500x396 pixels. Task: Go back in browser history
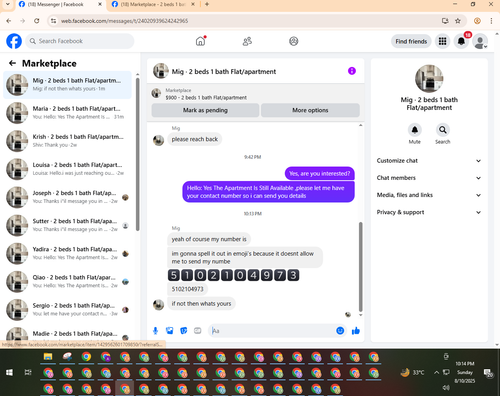pyautogui.click(x=9, y=21)
